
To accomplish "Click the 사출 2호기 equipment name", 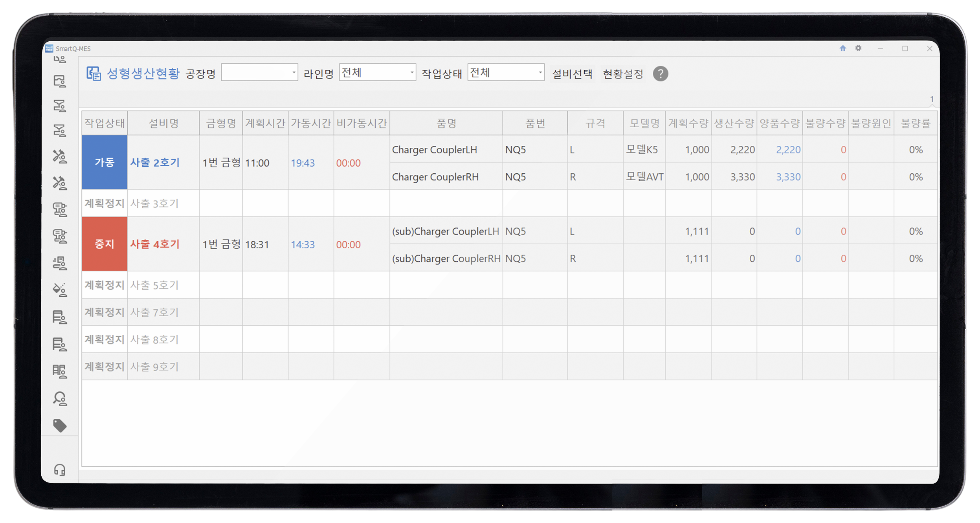I will click(155, 162).
